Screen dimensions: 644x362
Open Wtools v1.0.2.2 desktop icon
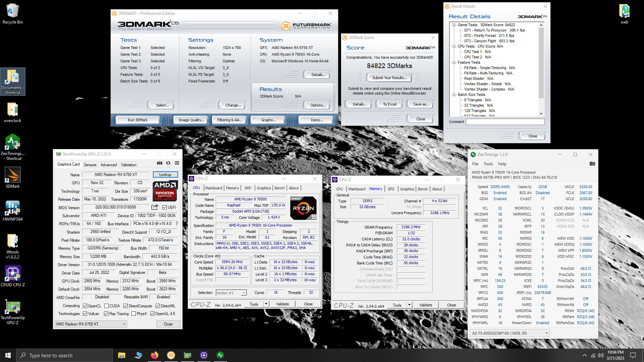coord(12,246)
